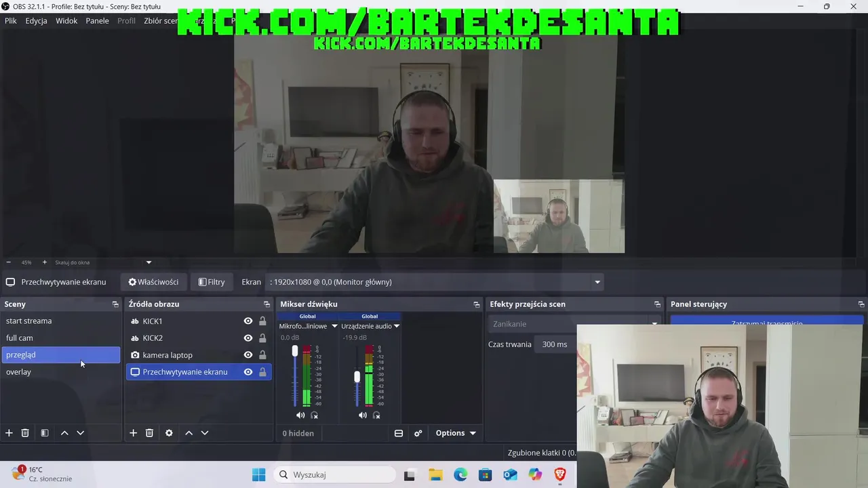
Task: Open Urządzenie audio channel dropdown arrow
Action: [397, 326]
